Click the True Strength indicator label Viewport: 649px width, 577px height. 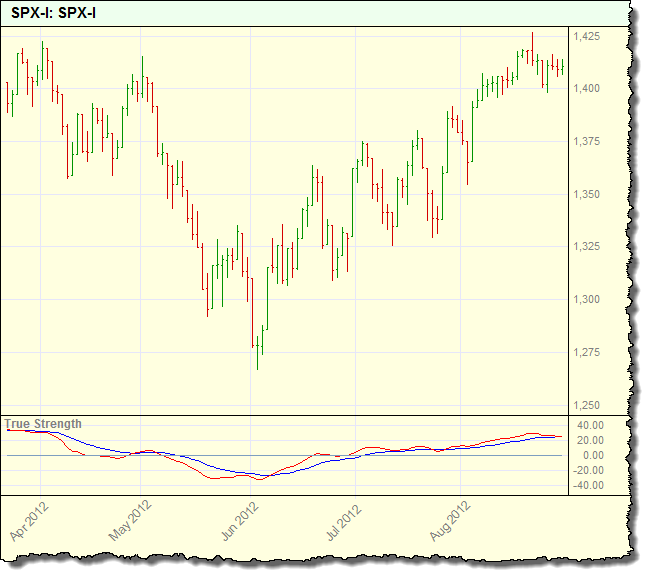point(44,424)
